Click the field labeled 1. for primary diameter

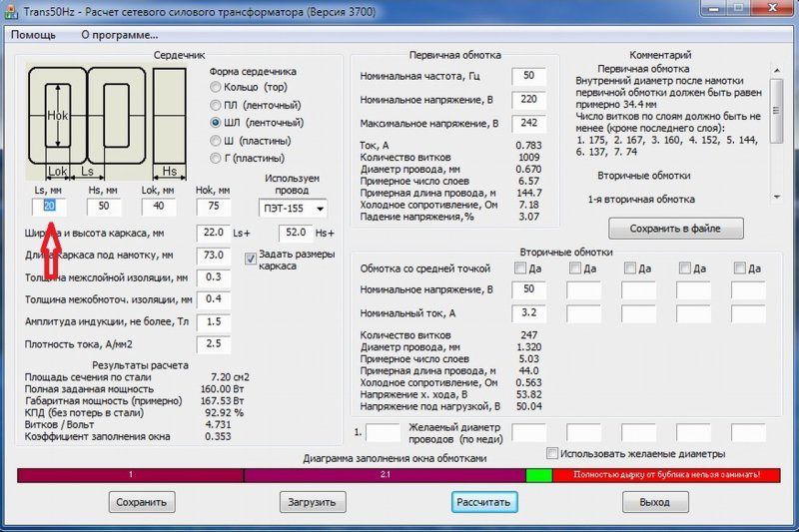(x=384, y=433)
